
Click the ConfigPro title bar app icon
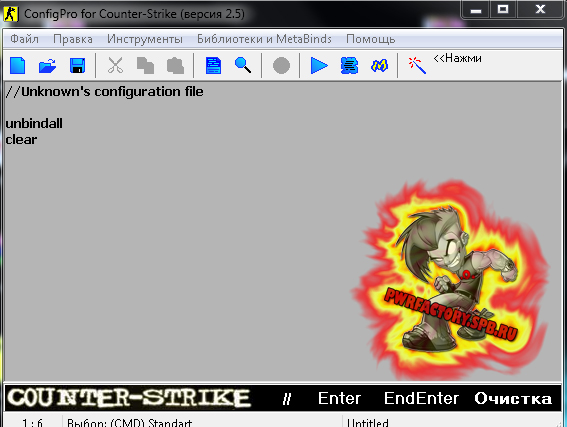[10, 14]
